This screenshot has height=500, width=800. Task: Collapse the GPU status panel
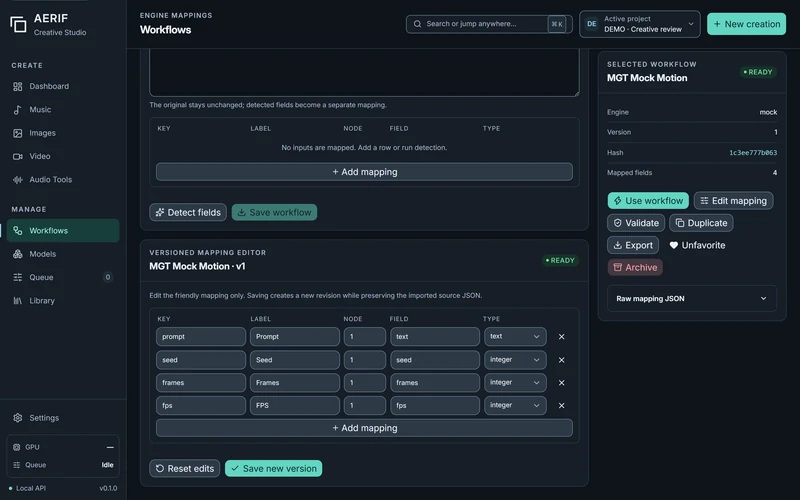(110, 447)
